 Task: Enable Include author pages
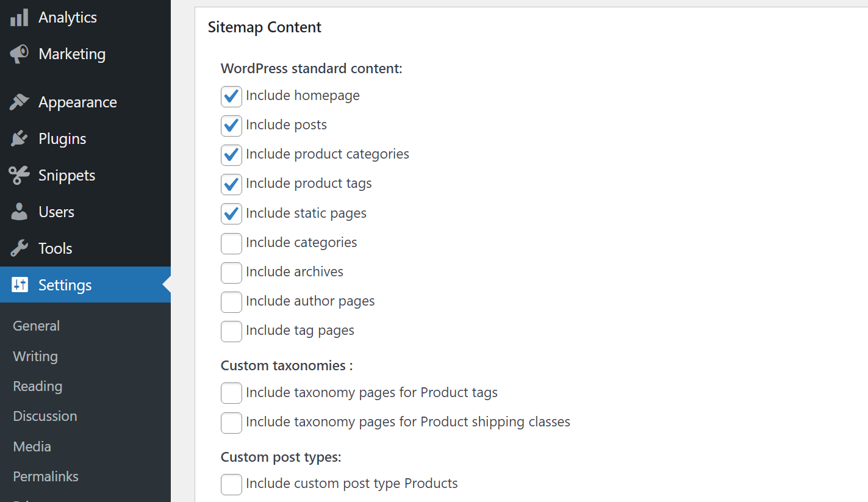click(x=231, y=301)
